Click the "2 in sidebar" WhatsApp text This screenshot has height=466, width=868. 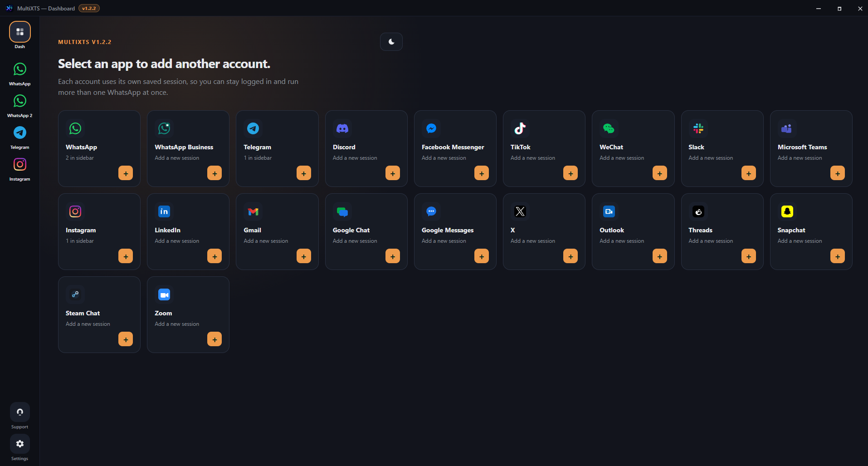(x=80, y=158)
